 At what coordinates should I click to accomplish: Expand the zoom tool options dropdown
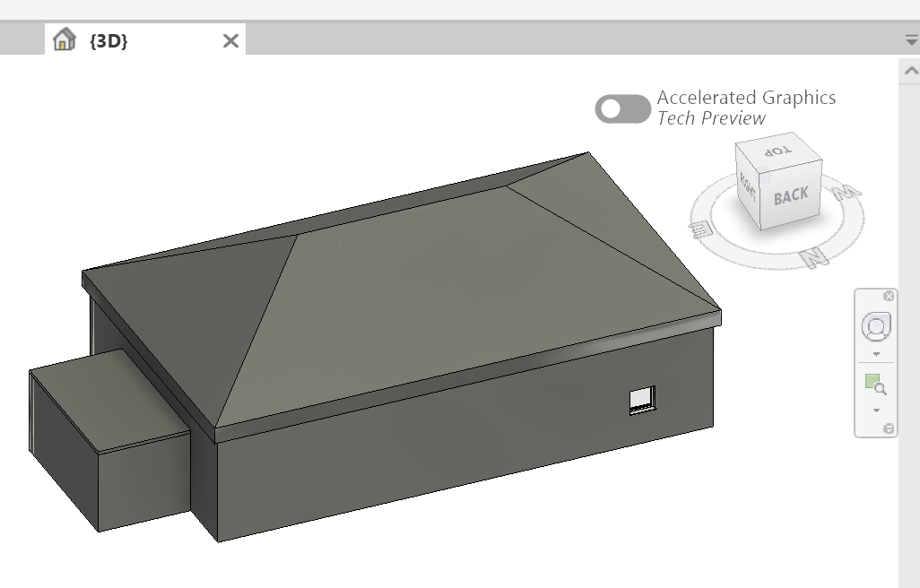876,410
